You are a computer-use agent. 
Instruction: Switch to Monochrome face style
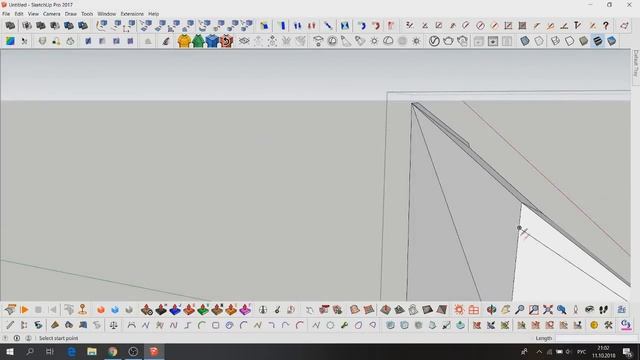click(x=611, y=41)
